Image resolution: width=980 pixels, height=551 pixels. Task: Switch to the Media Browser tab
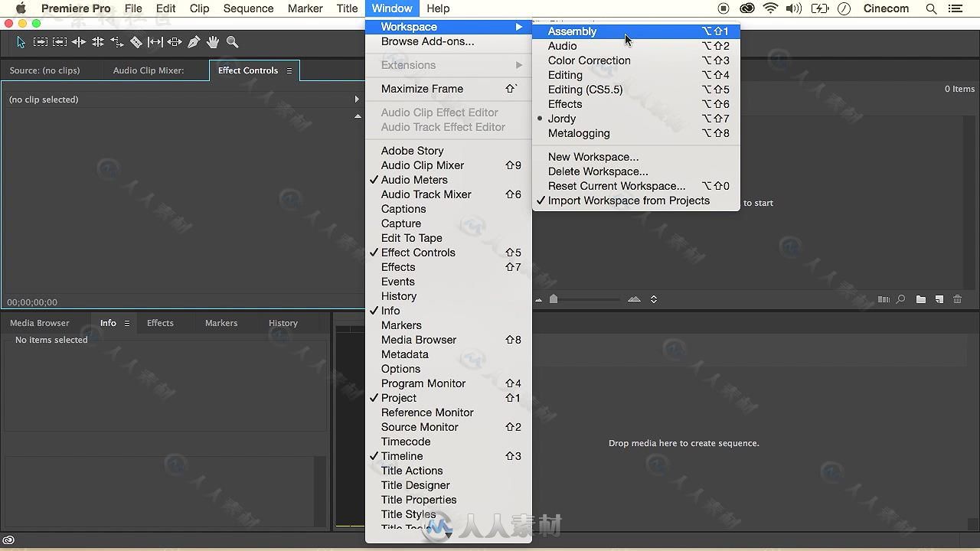click(40, 323)
